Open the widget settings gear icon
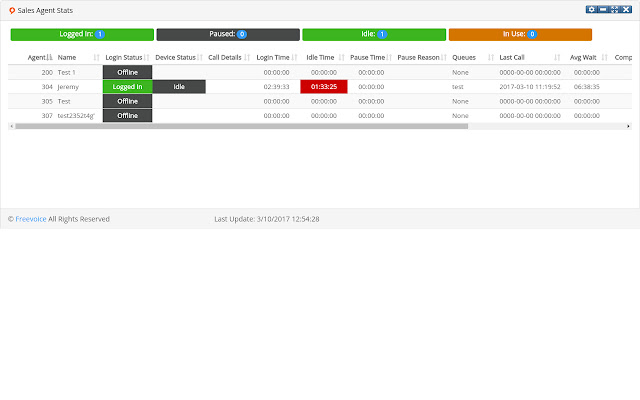The image size is (640, 400). [x=591, y=9]
